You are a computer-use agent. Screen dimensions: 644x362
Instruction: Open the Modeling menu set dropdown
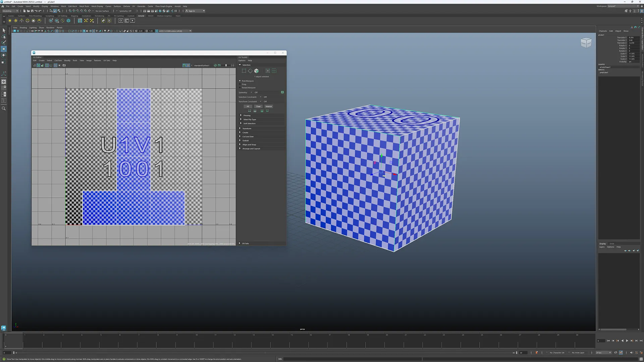10,11
